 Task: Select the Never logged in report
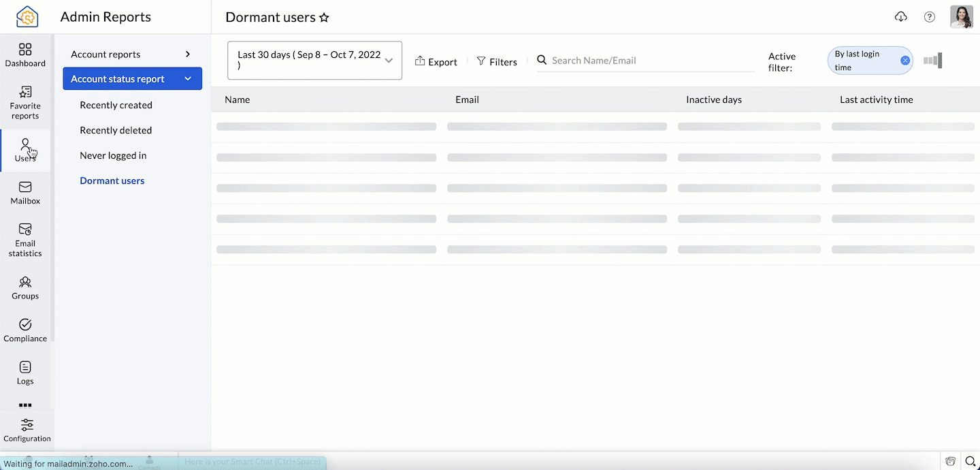coord(113,155)
